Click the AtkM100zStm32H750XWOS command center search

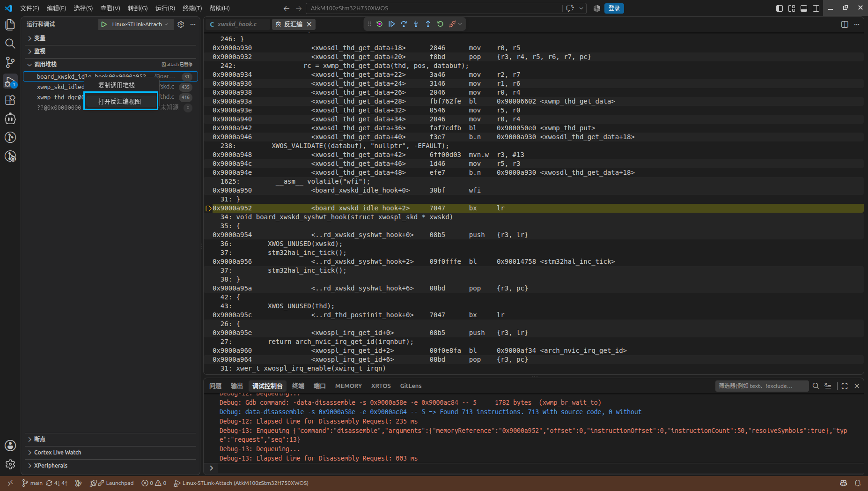434,8
